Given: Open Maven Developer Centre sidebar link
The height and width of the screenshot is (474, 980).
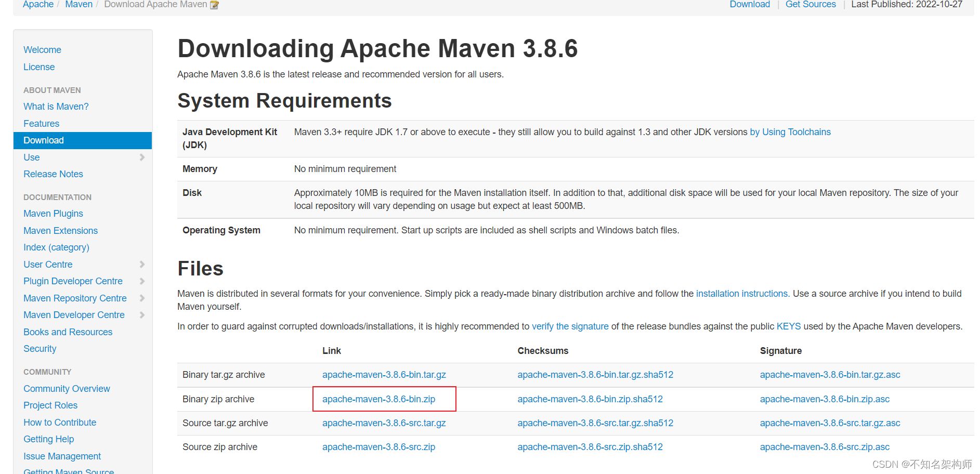Looking at the screenshot, I should (x=74, y=315).
